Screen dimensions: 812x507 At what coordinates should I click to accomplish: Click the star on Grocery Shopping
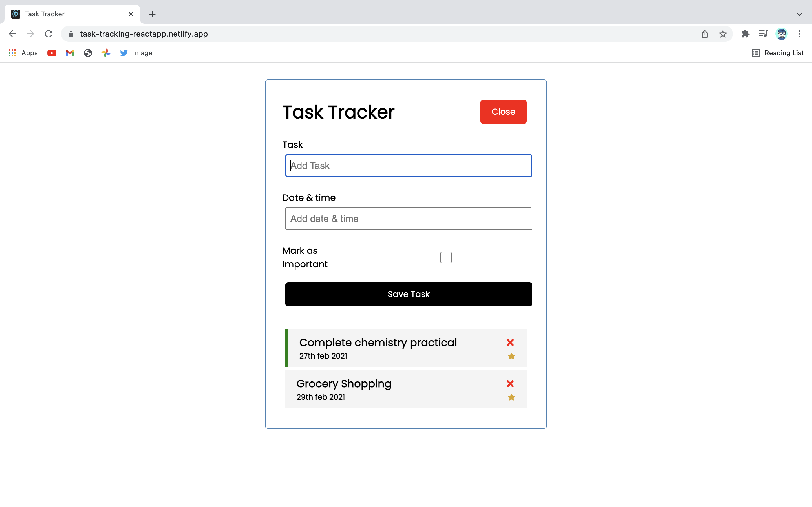coord(511,397)
